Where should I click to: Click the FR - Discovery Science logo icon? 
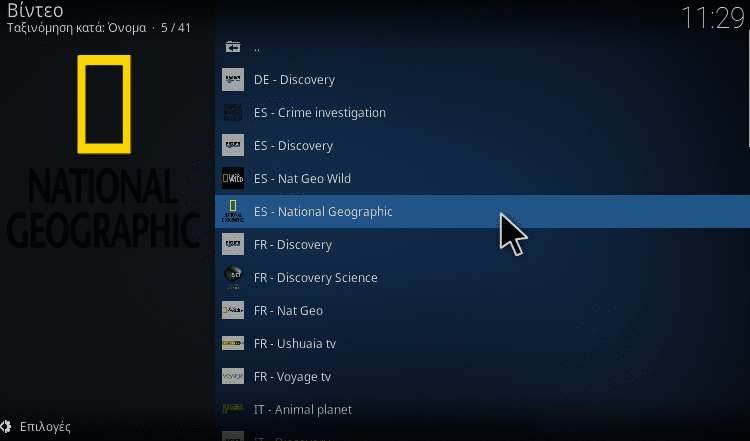(x=233, y=277)
